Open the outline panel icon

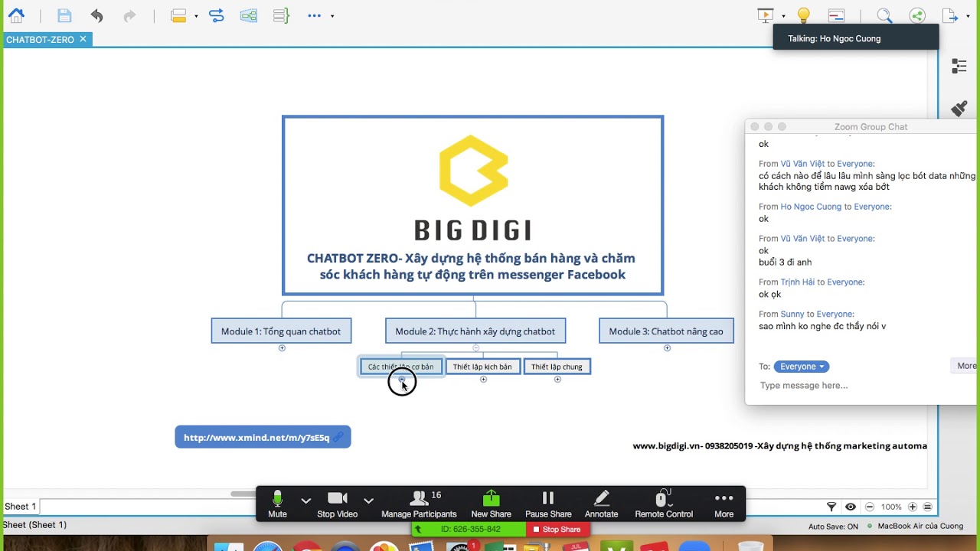959,67
